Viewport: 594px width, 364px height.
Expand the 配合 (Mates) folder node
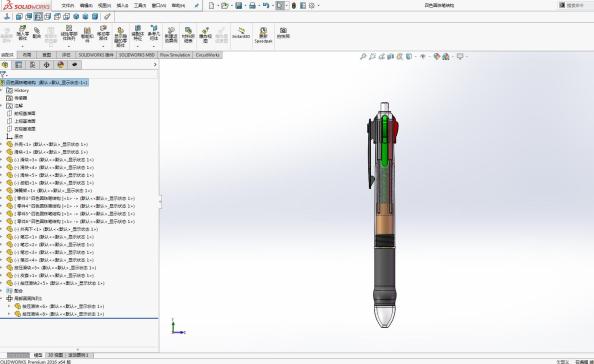(2, 291)
